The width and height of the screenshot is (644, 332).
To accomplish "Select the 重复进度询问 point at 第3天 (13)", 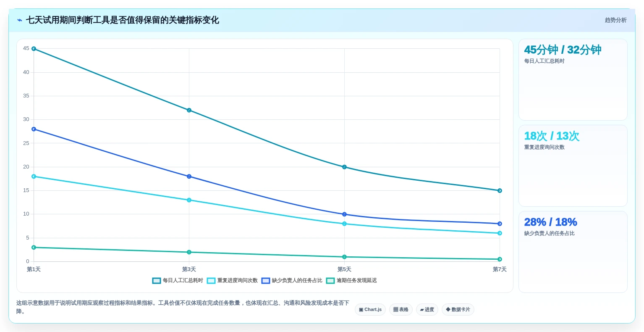I will [189, 200].
